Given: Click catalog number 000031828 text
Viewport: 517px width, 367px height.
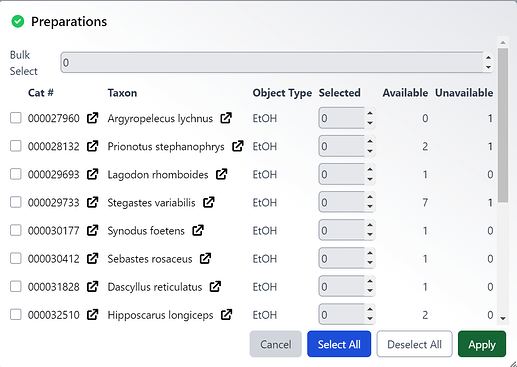Looking at the screenshot, I should click(x=53, y=287).
